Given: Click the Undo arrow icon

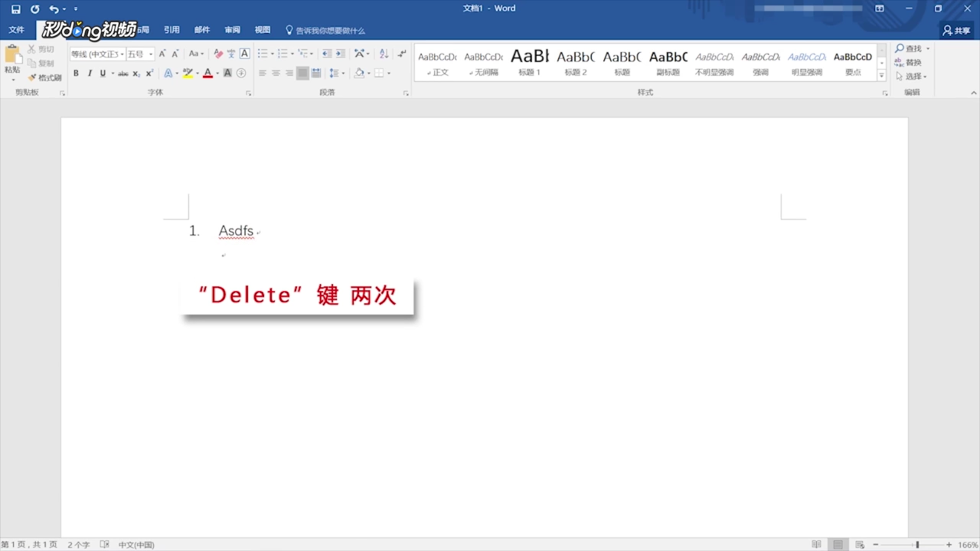Looking at the screenshot, I should [54, 9].
